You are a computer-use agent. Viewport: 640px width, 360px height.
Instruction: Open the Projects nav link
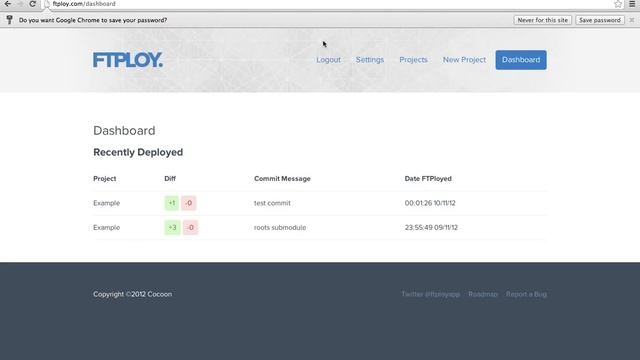pos(413,60)
